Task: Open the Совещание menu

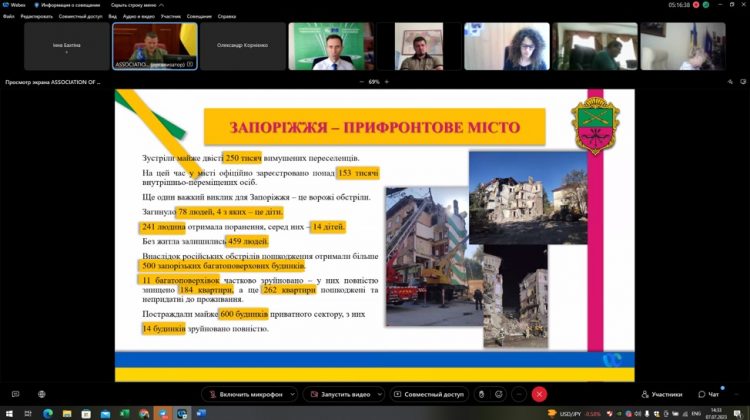Action: click(199, 16)
